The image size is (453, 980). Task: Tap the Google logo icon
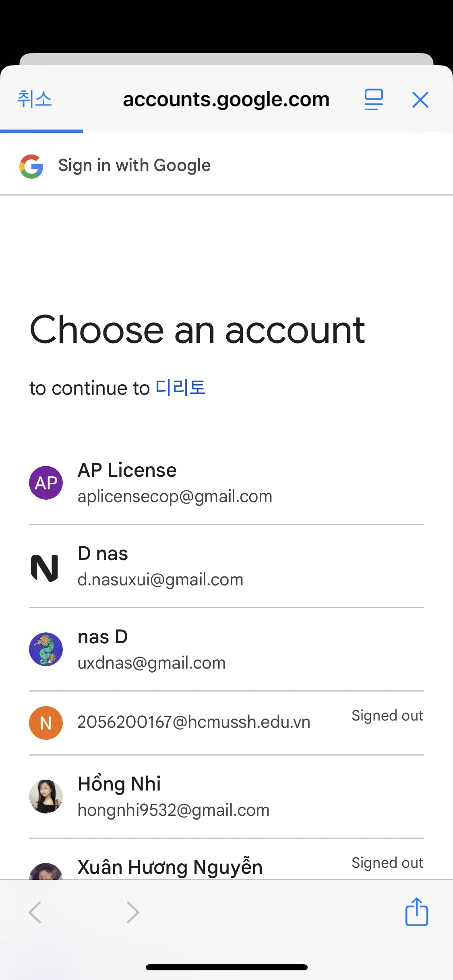(31, 166)
